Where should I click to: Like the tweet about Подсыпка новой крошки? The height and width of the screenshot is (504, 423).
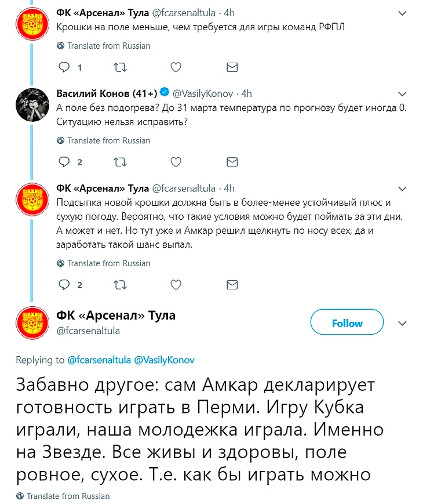[x=177, y=285]
